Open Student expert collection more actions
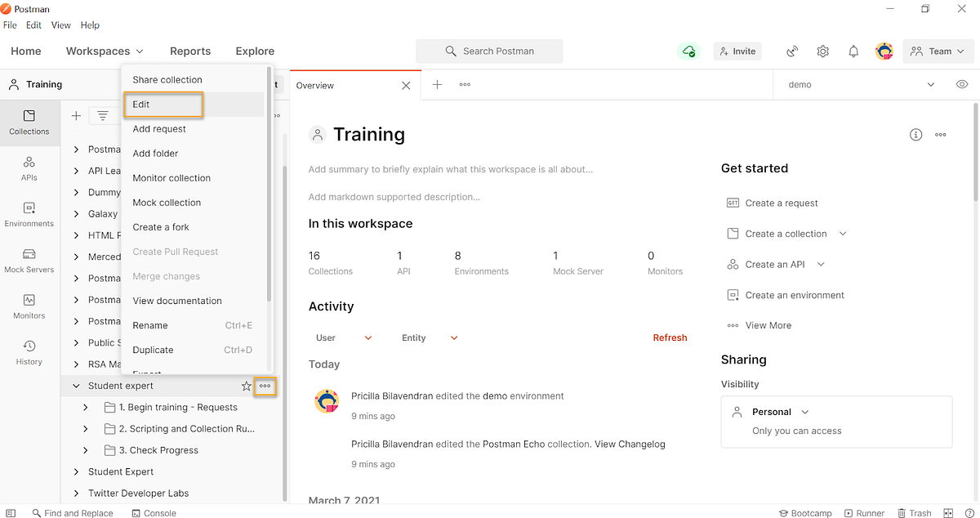Viewport: 980px width, 518px height. tap(265, 386)
